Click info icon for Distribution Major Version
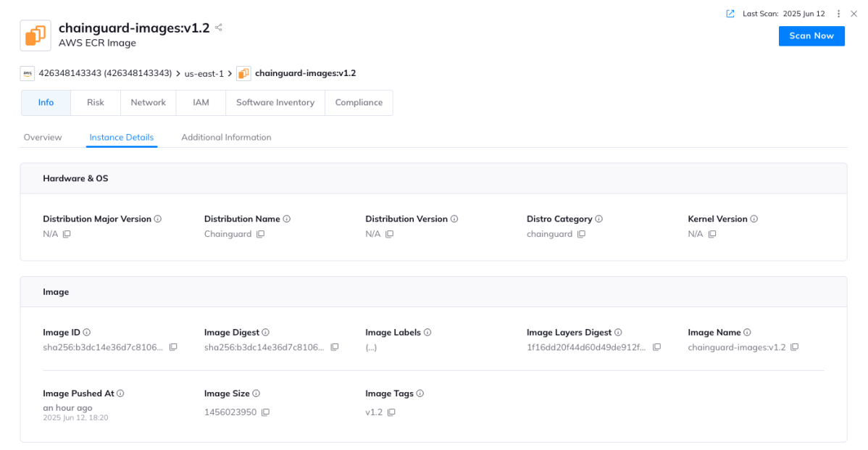Screen dimensions: 868x450 (158, 219)
